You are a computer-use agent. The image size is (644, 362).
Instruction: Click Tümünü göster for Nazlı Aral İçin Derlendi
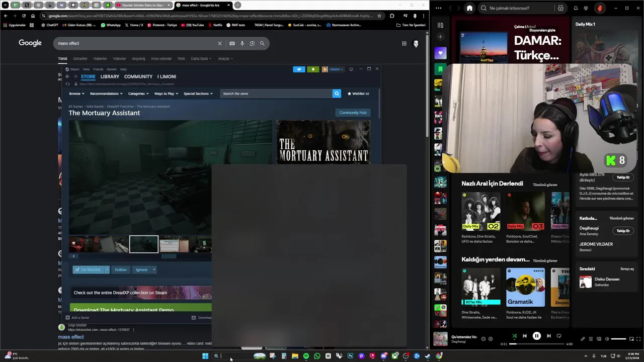(545, 185)
